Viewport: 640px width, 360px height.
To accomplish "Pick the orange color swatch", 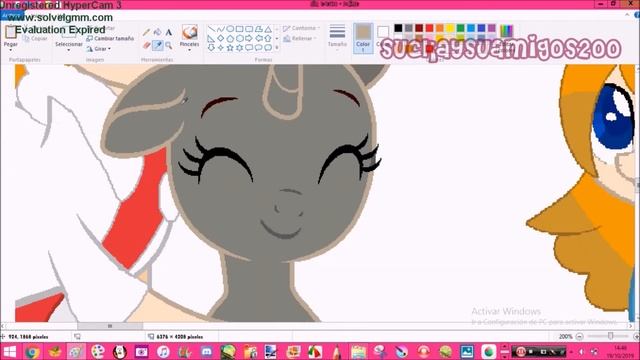I will (440, 28).
